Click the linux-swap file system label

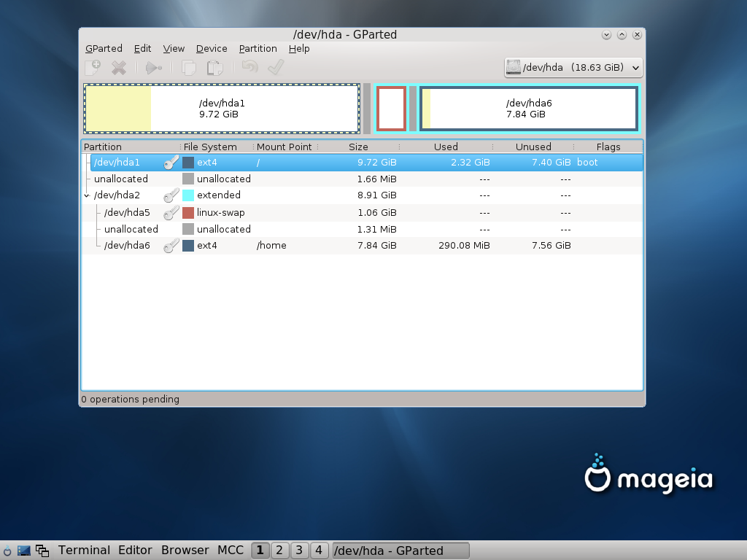point(220,213)
